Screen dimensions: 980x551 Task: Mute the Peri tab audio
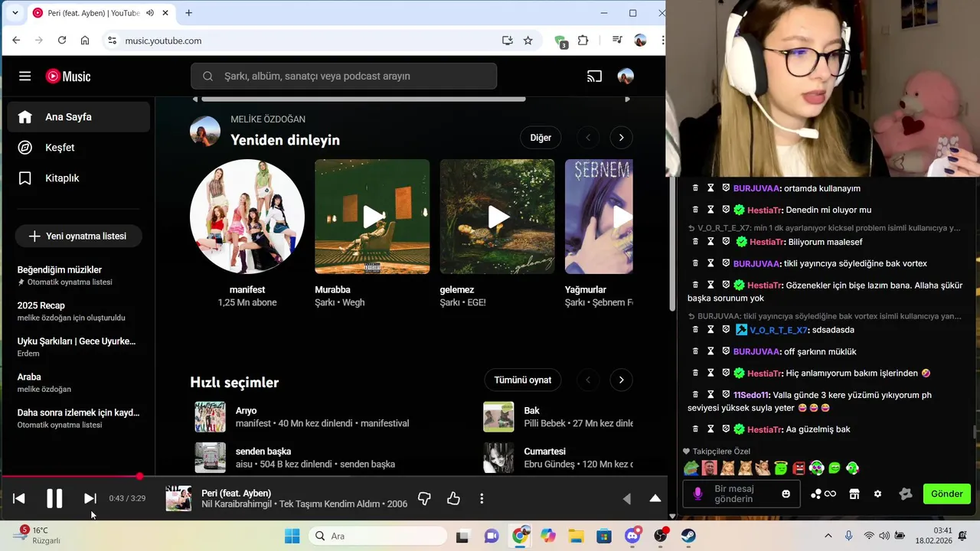[150, 13]
